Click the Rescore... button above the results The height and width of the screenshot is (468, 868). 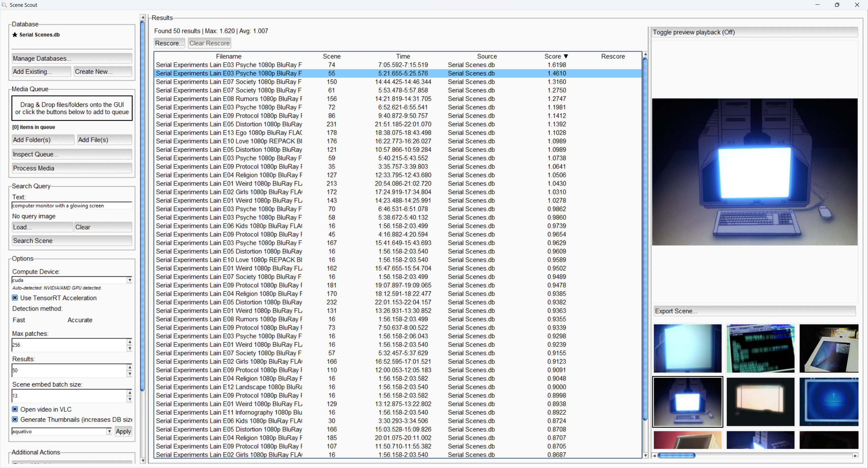(x=169, y=43)
